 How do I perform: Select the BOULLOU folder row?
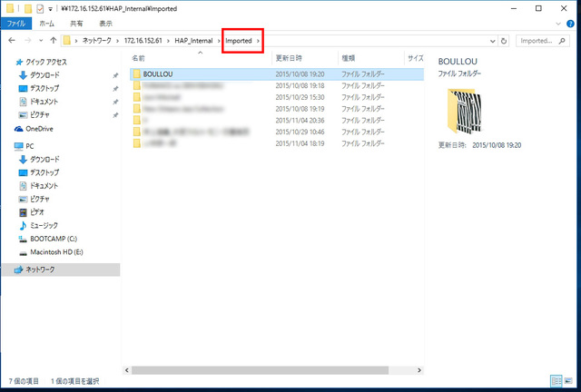[x=277, y=74]
